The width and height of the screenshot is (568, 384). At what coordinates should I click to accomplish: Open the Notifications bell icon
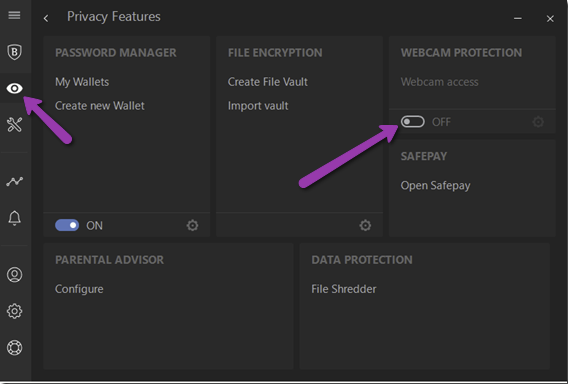14,218
